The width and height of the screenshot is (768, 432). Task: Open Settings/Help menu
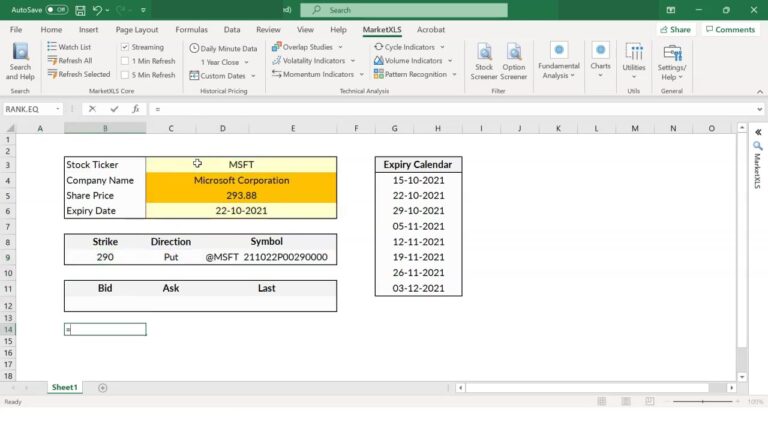pyautogui.click(x=672, y=61)
